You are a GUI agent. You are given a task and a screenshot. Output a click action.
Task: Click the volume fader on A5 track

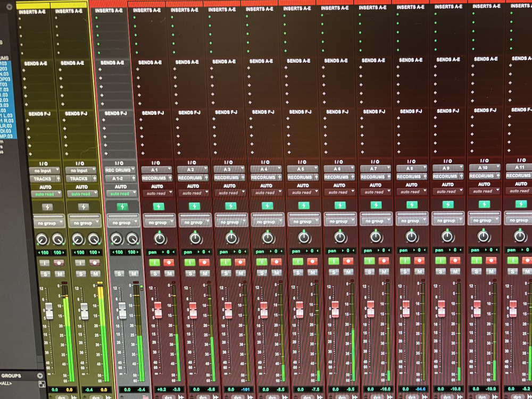click(x=300, y=309)
